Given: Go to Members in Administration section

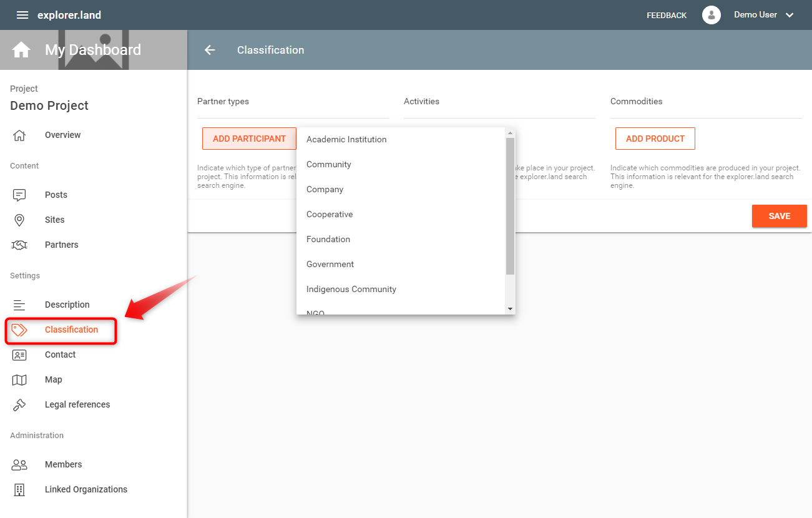Looking at the screenshot, I should point(63,464).
